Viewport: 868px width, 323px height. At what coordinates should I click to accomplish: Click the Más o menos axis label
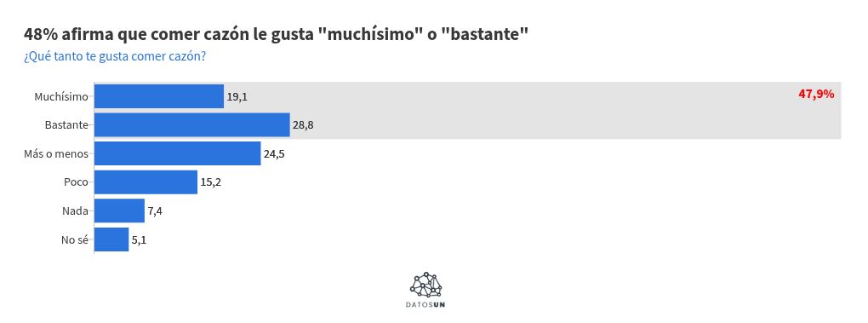[56, 154]
